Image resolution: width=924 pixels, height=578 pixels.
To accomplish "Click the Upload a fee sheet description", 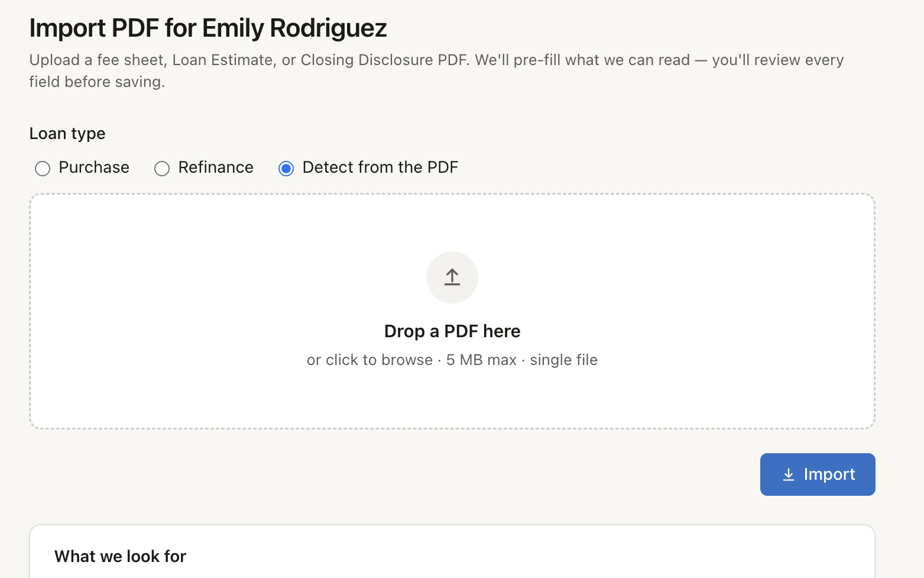I will [436, 71].
